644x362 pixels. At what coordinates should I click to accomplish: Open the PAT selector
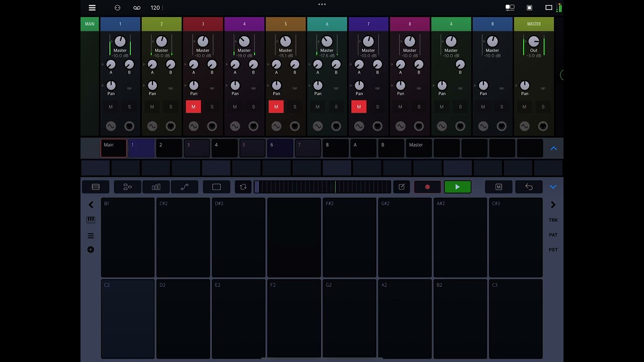[x=553, y=235]
